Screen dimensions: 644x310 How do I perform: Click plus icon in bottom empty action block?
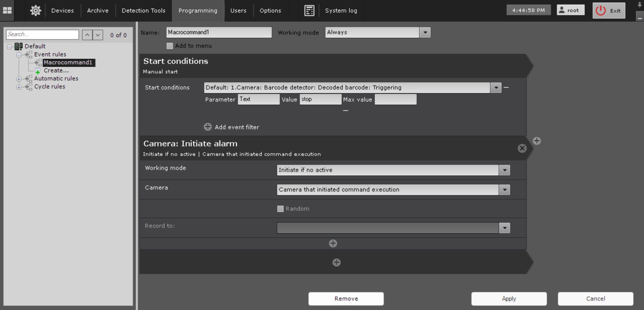pyautogui.click(x=336, y=262)
